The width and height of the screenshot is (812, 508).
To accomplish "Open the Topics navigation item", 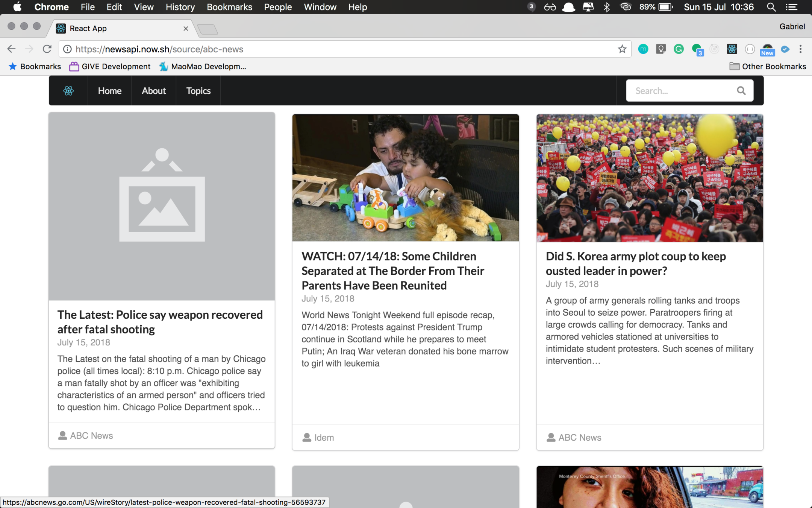I will pyautogui.click(x=198, y=91).
